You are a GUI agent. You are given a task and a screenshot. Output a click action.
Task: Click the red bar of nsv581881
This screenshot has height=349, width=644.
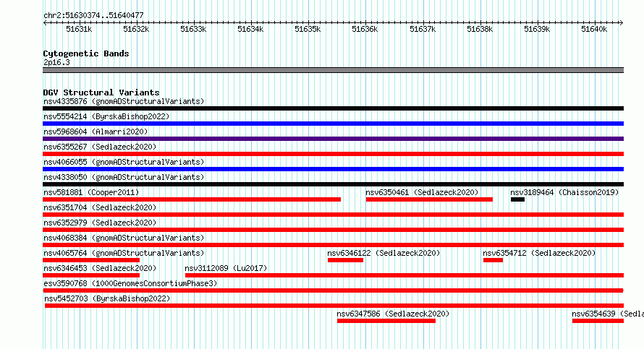click(x=192, y=199)
